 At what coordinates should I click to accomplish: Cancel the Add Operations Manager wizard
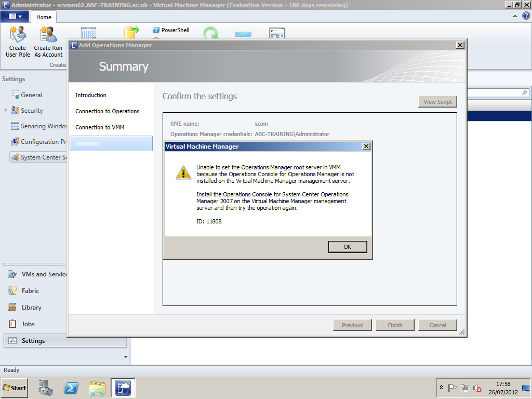(x=437, y=325)
